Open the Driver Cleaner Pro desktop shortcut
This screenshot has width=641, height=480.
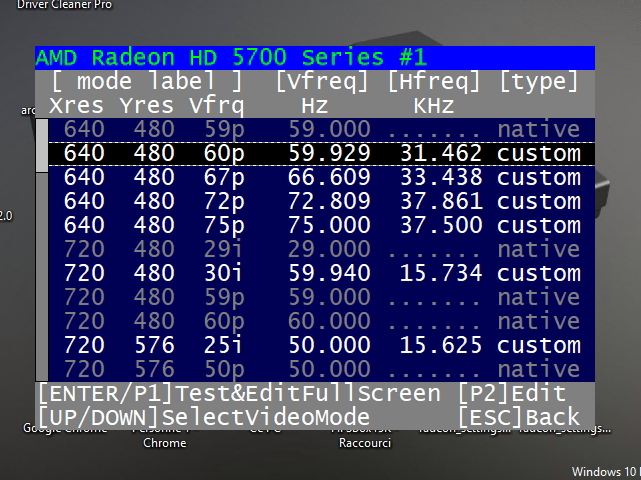[64, 4]
